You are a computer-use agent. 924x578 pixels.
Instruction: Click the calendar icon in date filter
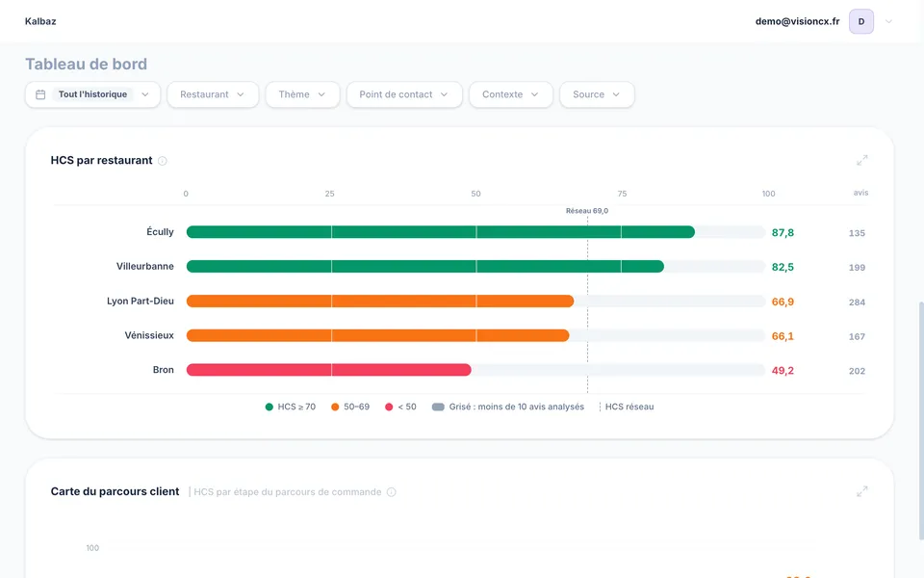[40, 94]
